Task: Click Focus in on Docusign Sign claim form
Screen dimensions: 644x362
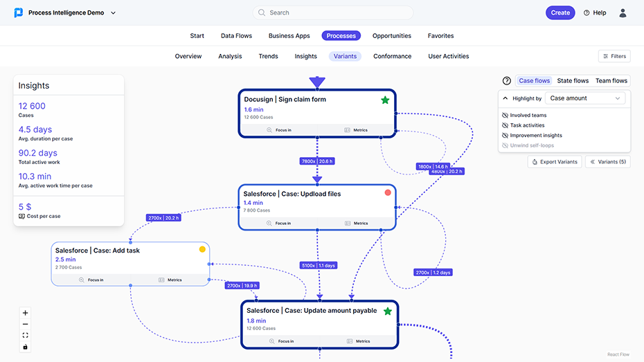Action: coord(279,130)
